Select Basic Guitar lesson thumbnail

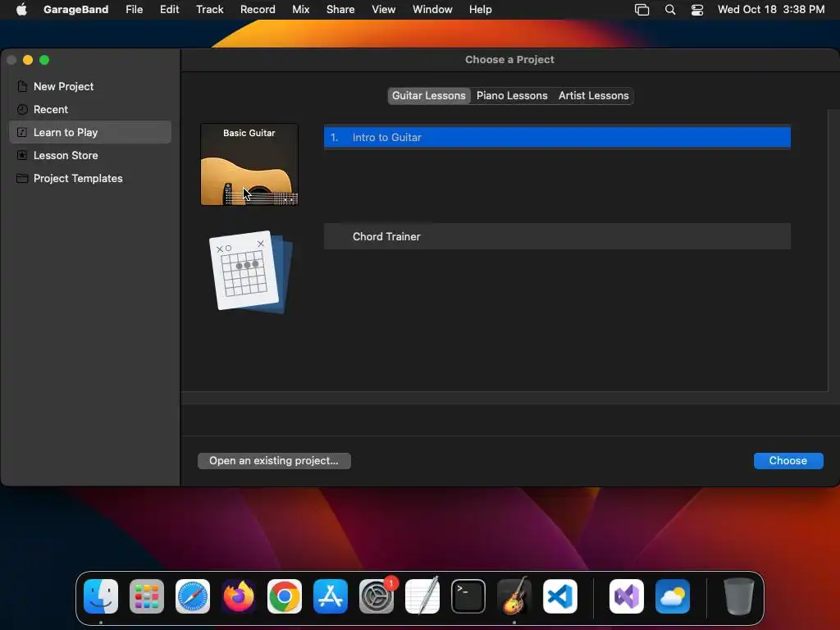click(x=249, y=164)
